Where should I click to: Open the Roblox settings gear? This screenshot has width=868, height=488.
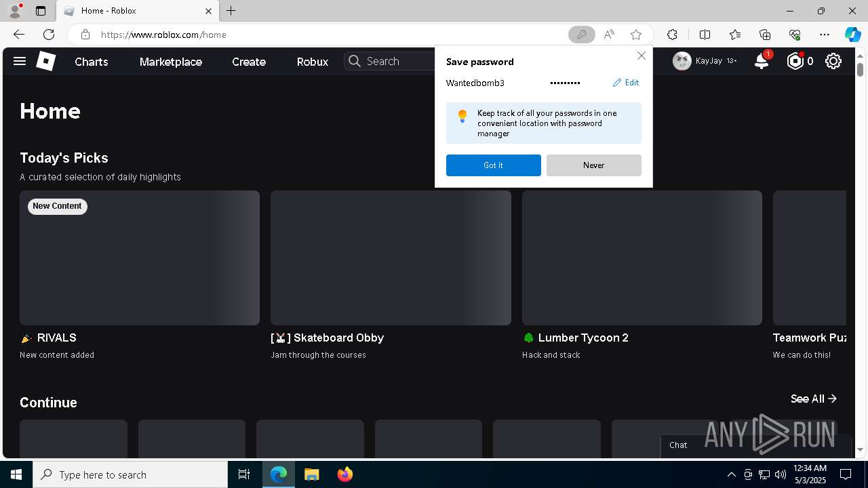(833, 61)
